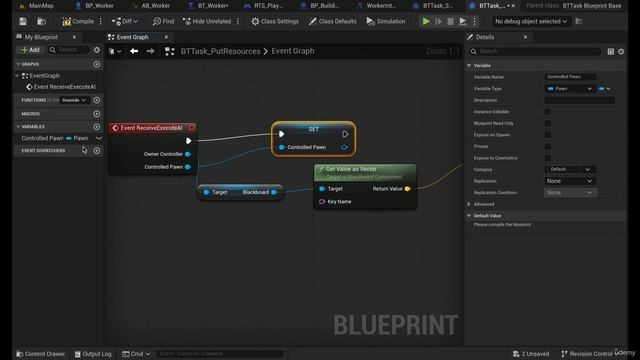Add a new variable
This screenshot has width=640, height=360.
pos(97,127)
